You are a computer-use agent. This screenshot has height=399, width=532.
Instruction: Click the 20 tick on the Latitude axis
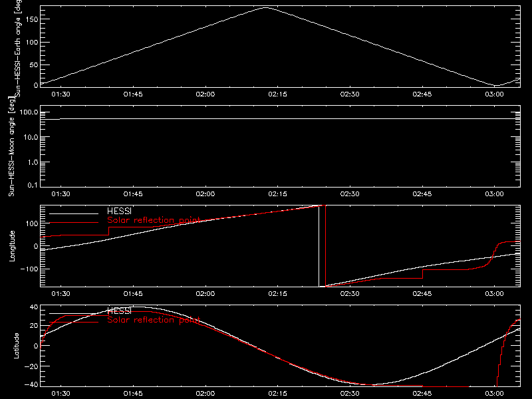point(34,326)
